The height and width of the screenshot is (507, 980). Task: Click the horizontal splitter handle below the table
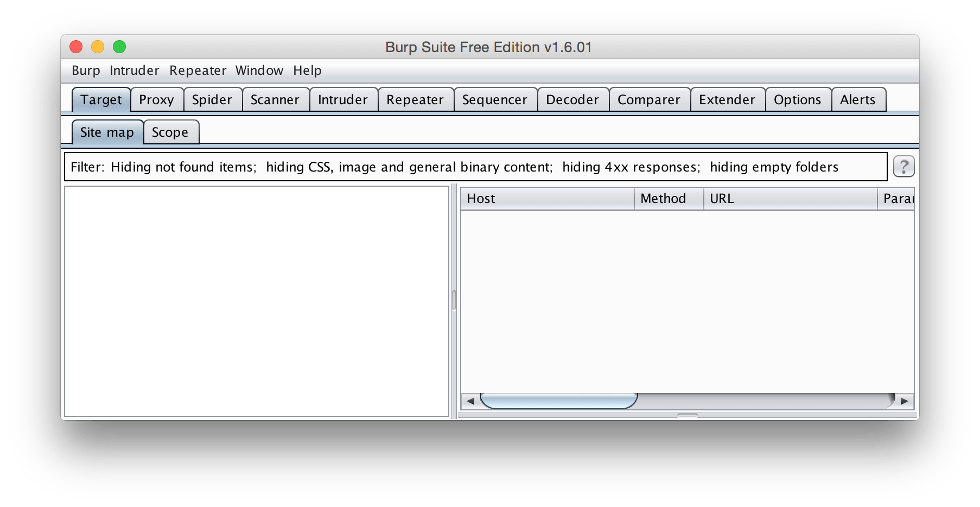[x=687, y=415]
